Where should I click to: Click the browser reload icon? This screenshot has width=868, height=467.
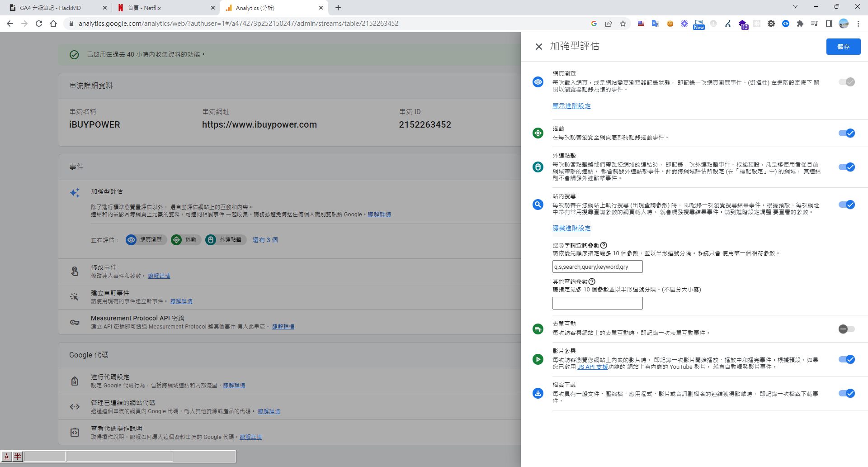pyautogui.click(x=39, y=24)
